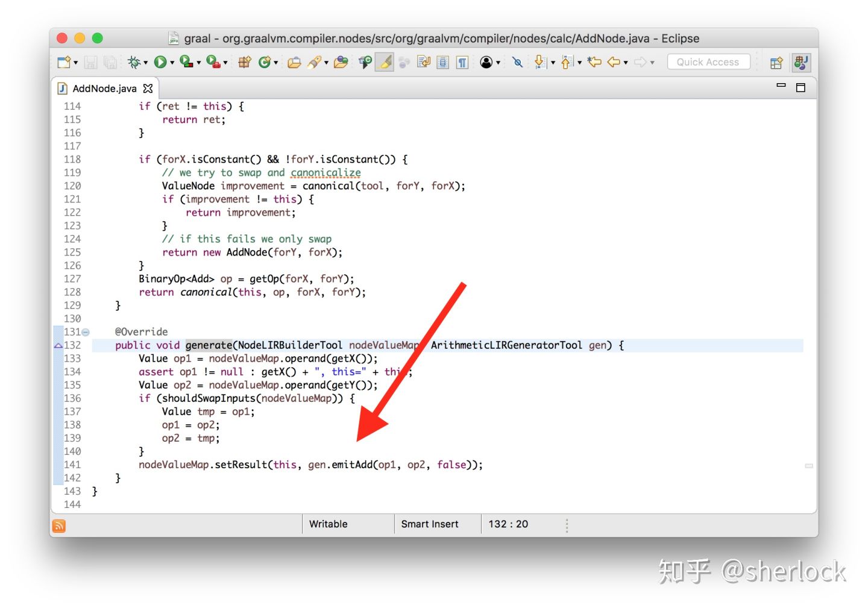Screen dimensions: 868x608
Task: Click the underlined word canonicalize
Action: point(325,173)
